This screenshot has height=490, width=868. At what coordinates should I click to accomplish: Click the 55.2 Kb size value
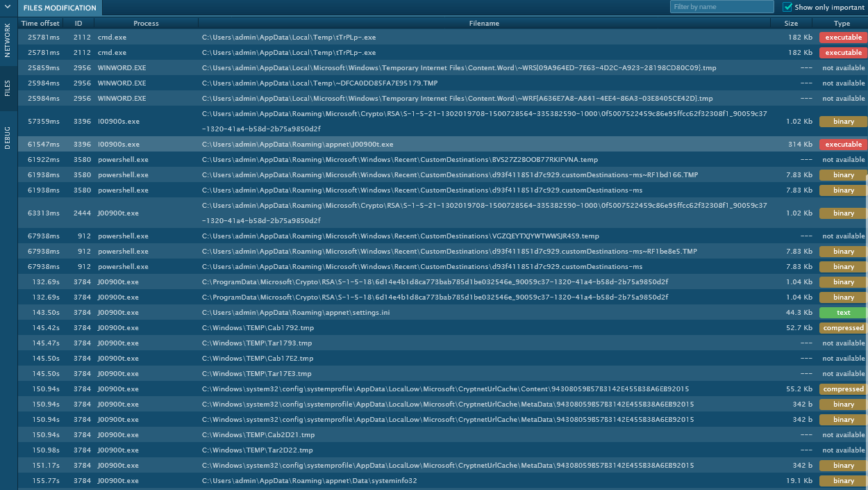point(799,389)
